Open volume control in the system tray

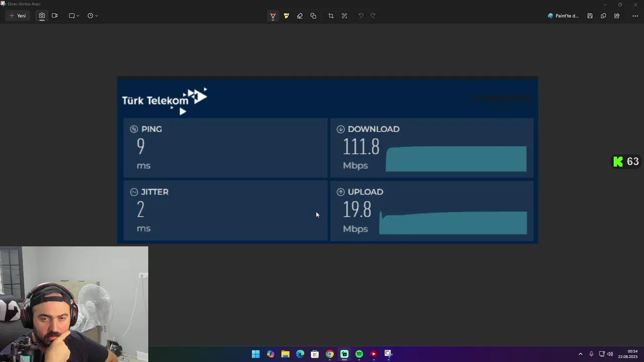[610, 354]
